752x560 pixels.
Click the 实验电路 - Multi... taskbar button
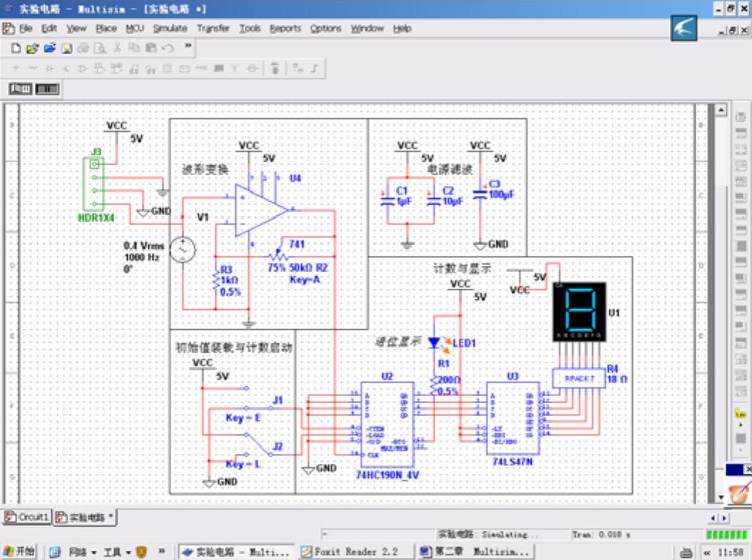coord(237,552)
